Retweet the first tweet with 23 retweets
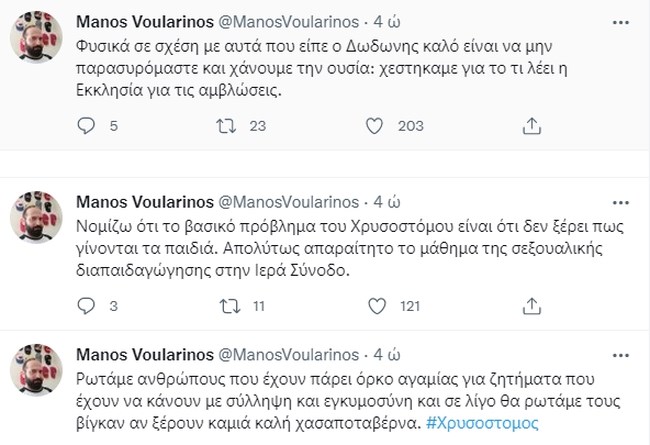 227,125
